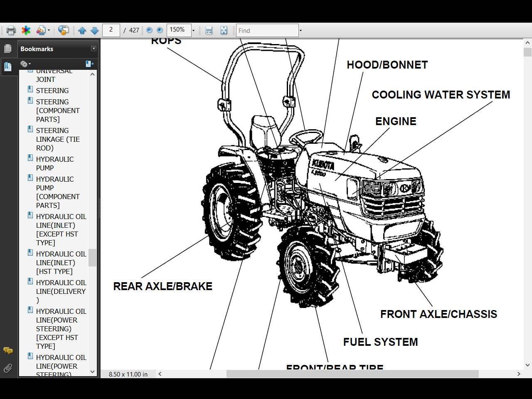Screen dimensions: 532x399
Task: Collapse the Bookmarks side panel
Action: click(94, 48)
